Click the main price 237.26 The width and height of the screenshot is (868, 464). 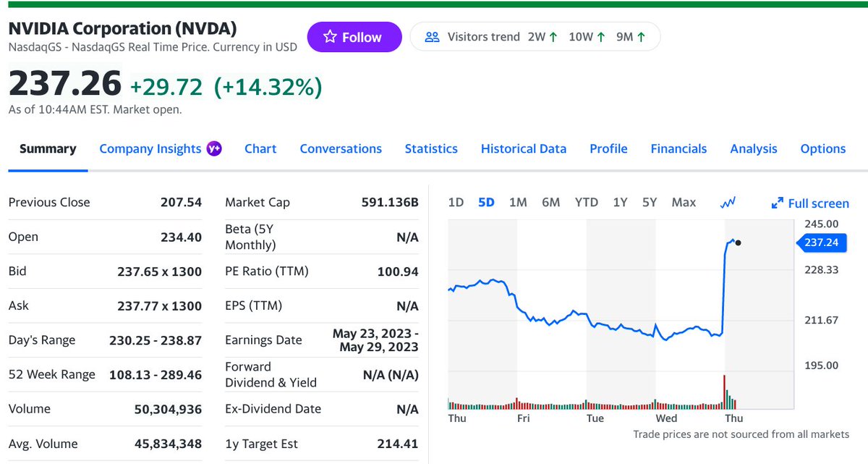pyautogui.click(x=65, y=83)
